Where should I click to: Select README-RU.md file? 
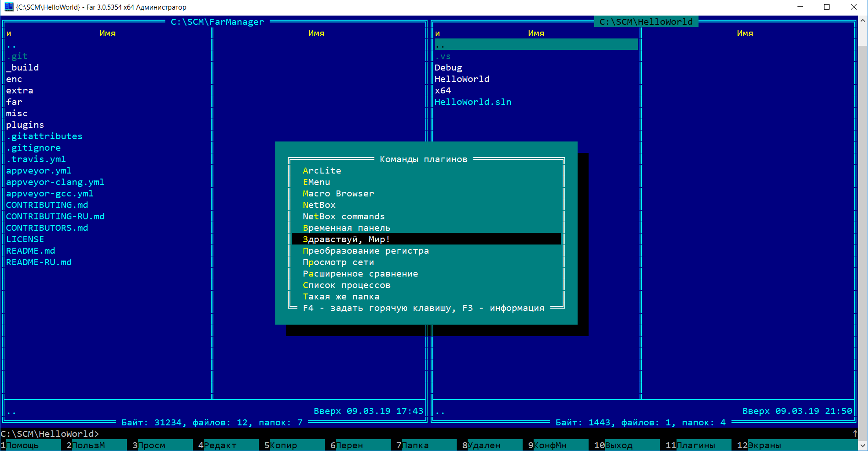point(39,262)
